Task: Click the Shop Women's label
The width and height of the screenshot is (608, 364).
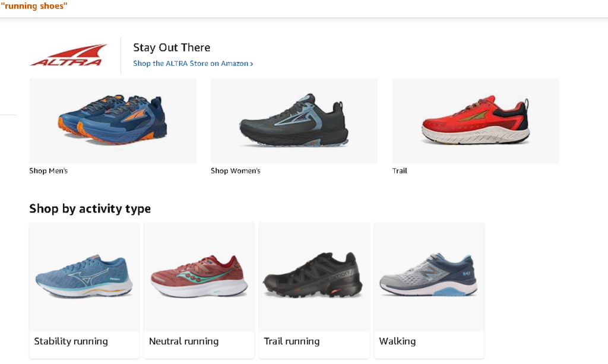Action: (235, 170)
